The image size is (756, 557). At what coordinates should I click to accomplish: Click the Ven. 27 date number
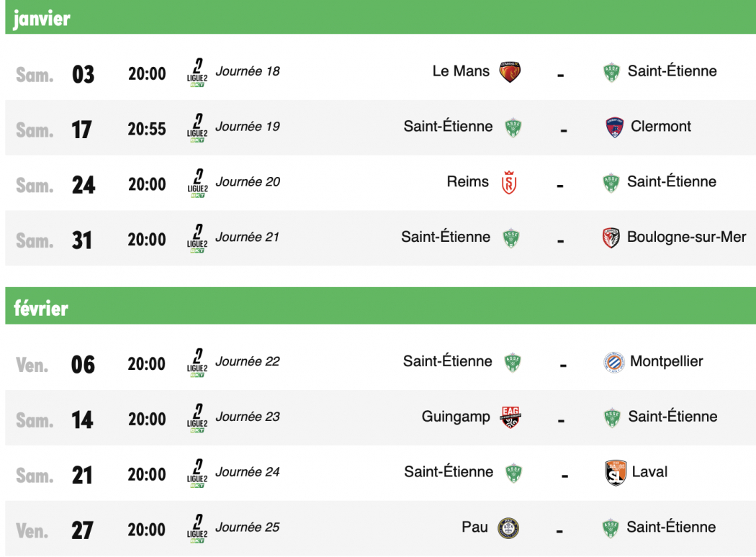83,528
